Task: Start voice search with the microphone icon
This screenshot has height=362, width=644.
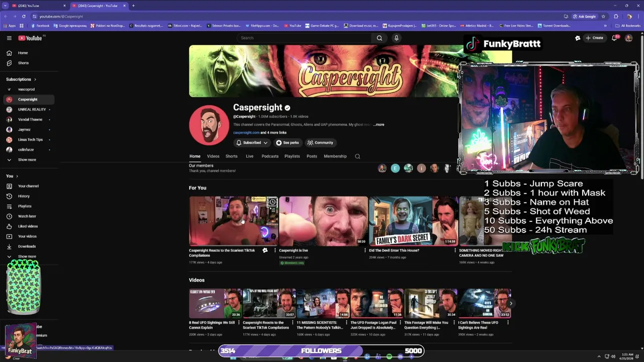Action: (396, 38)
